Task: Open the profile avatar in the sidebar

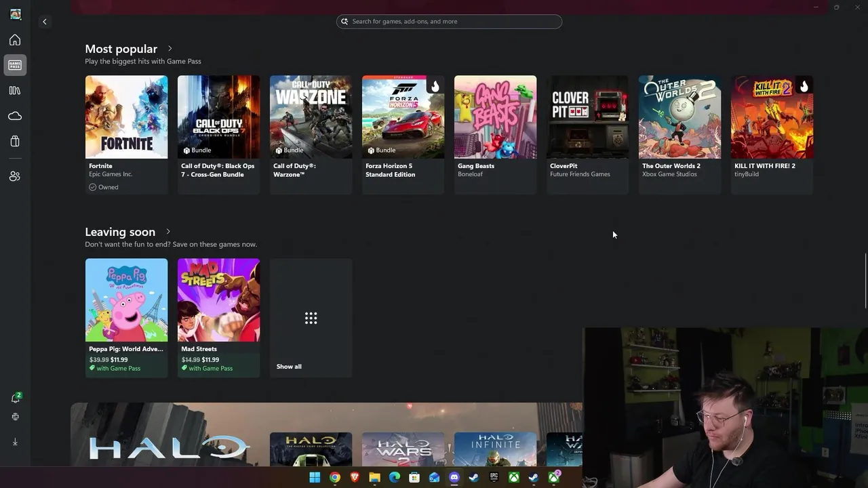Action: coord(15,14)
